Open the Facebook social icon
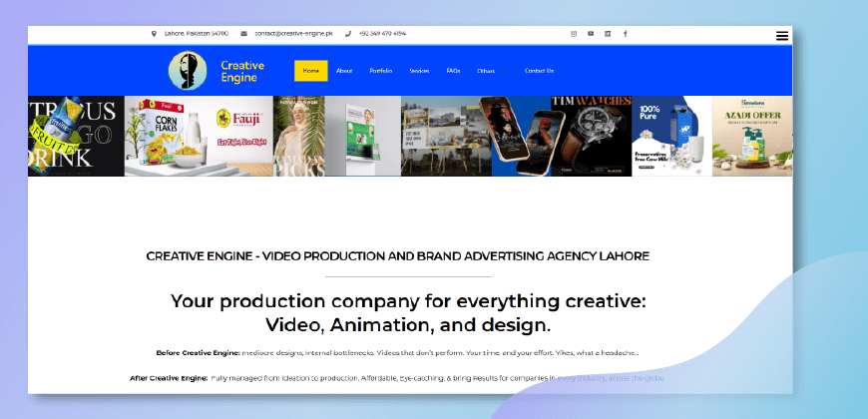 click(x=626, y=34)
